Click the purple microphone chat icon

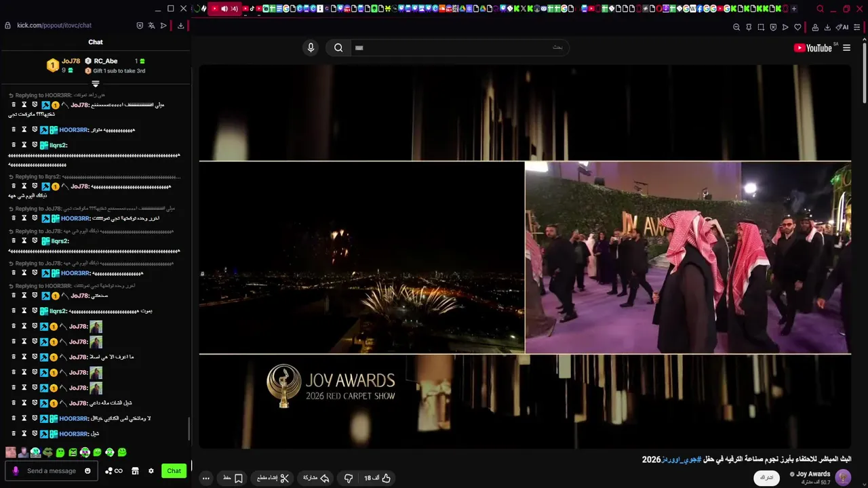click(16, 470)
